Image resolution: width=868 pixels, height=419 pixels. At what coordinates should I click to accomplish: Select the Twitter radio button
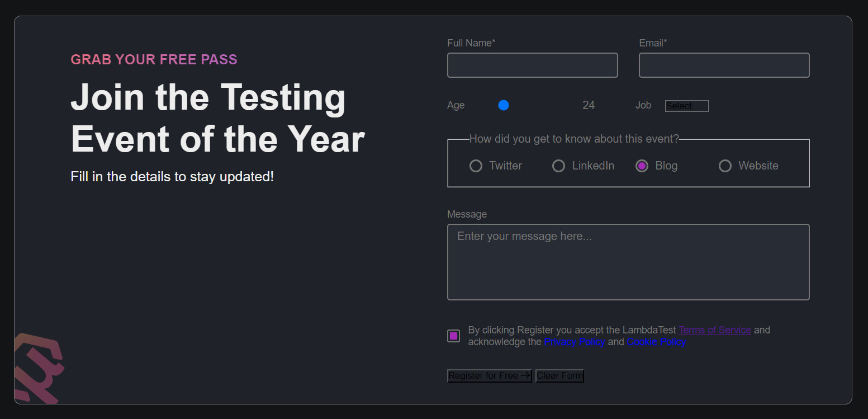476,166
